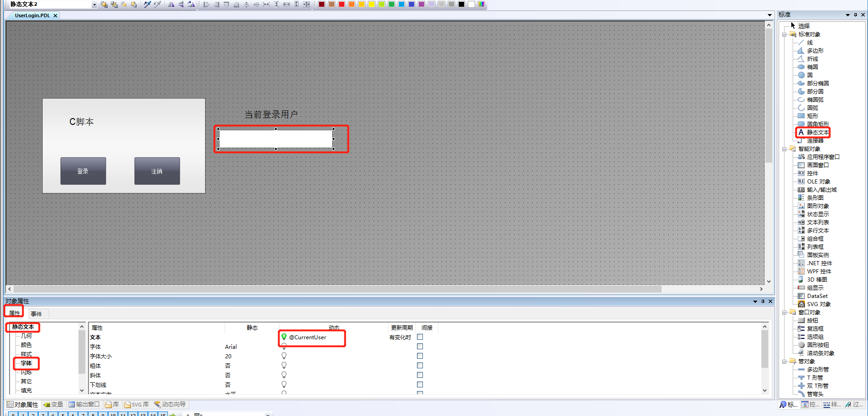Select the 字体 item in the property tree
Image resolution: width=868 pixels, height=416 pixels.
coord(26,363)
